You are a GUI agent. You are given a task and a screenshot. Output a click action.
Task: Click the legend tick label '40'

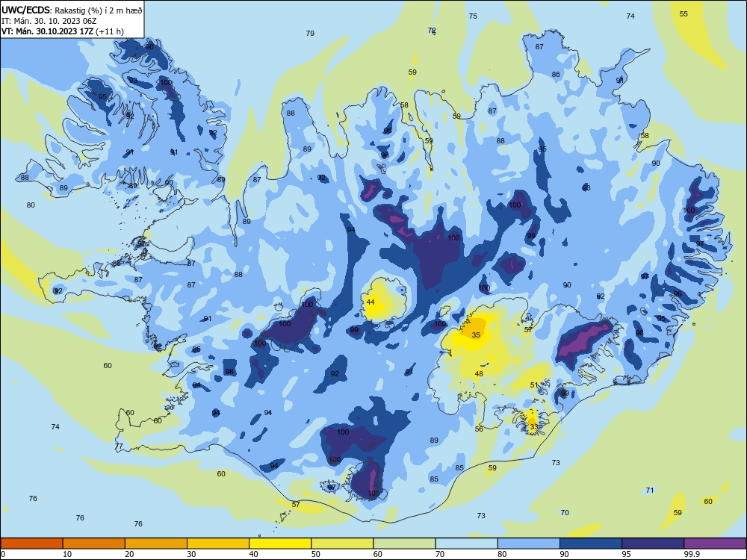pos(253,554)
